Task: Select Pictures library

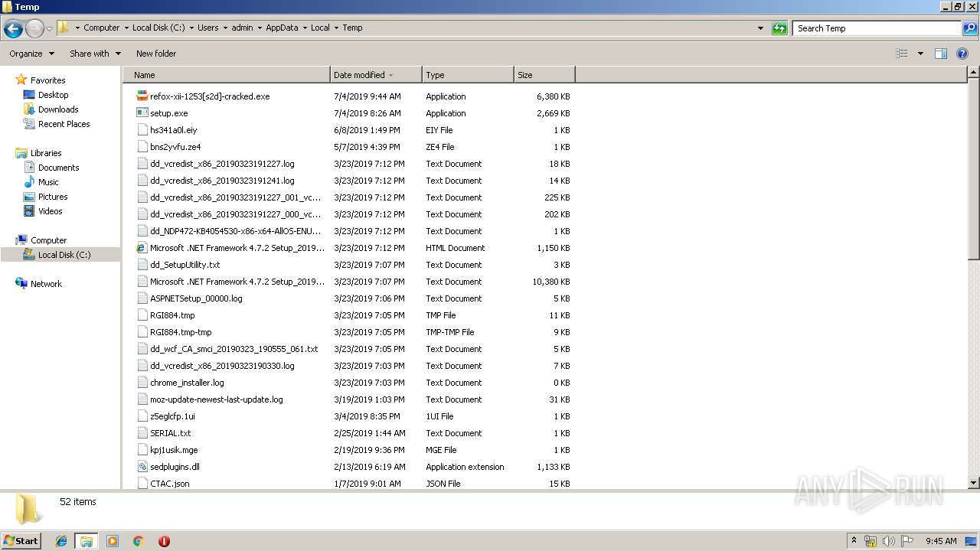Action: 53,197
